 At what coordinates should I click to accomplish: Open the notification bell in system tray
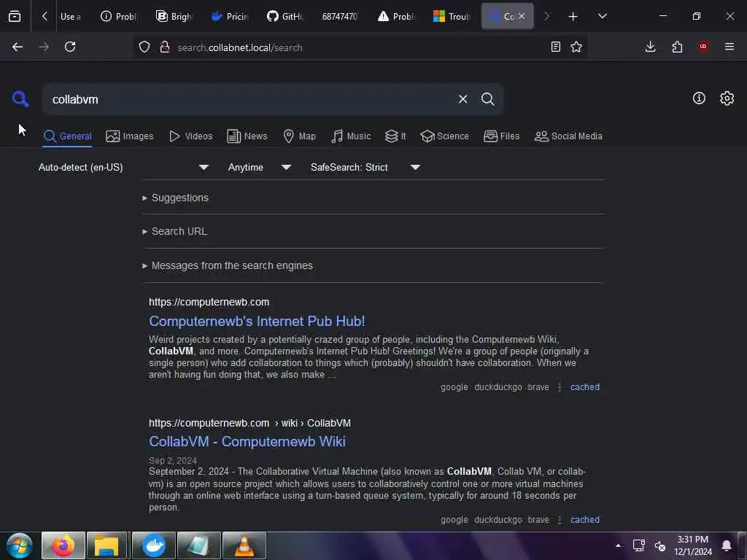(x=726, y=545)
